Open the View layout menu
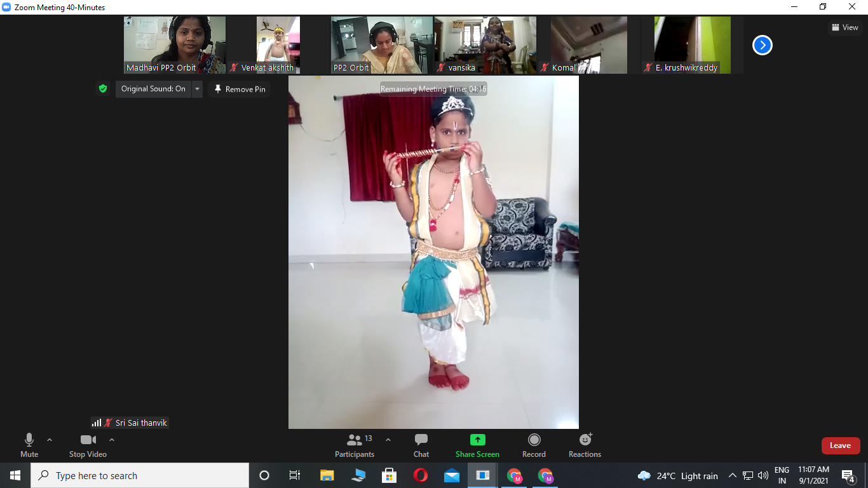The image size is (868, 488). [x=845, y=27]
